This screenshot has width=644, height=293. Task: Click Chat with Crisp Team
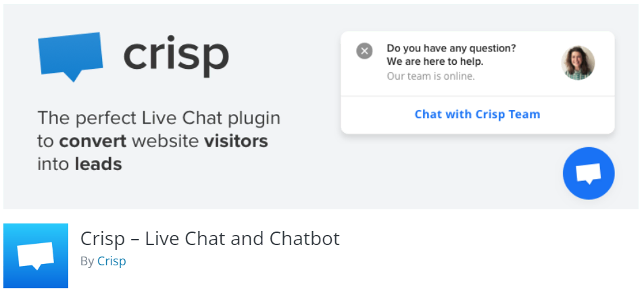point(477,114)
